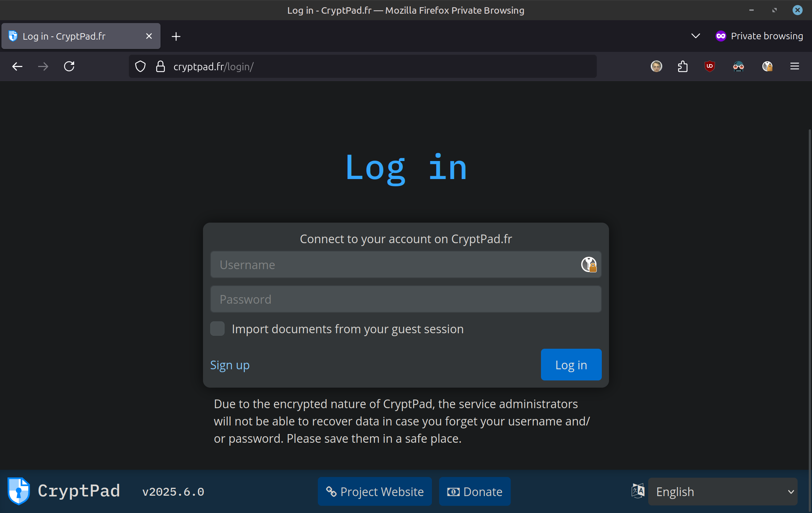The height and width of the screenshot is (513, 812).
Task: Click the CryptPad shield logo in footer
Action: tap(19, 491)
